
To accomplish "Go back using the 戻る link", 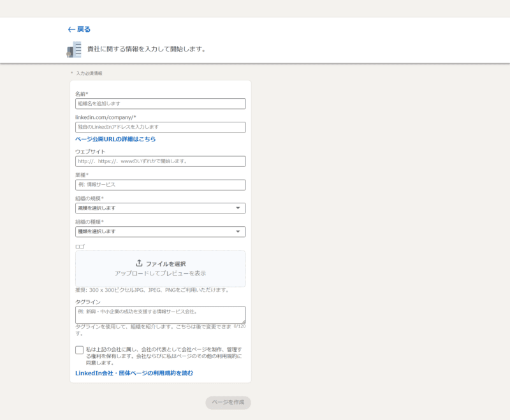I will click(79, 29).
